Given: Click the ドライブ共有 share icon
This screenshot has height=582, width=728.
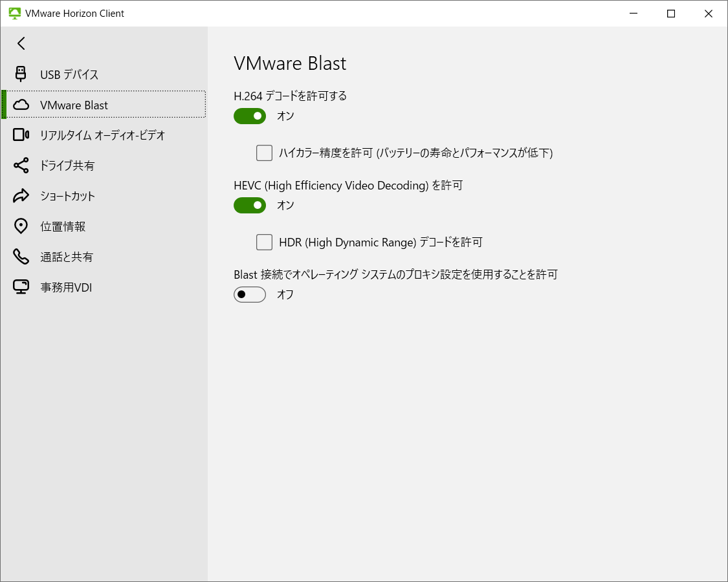Looking at the screenshot, I should tap(20, 165).
